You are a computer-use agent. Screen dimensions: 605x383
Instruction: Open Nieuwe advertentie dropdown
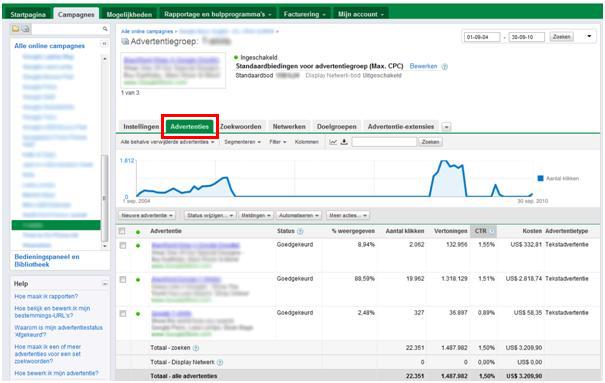(147, 215)
